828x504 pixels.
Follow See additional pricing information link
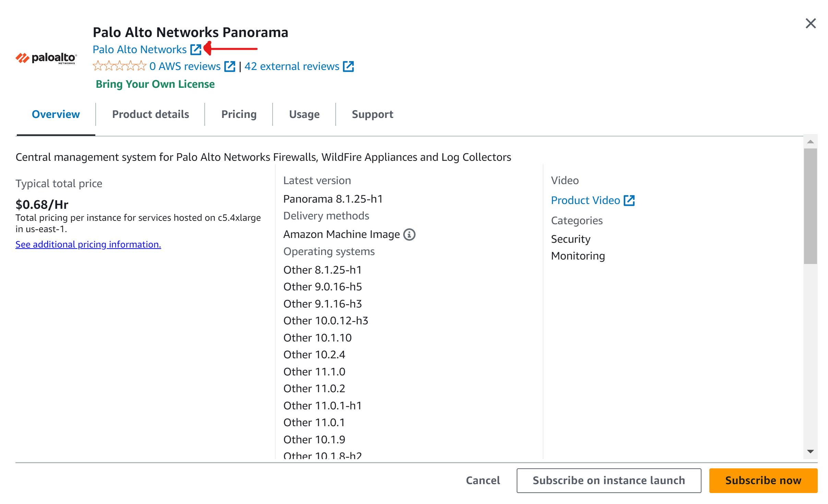pos(88,244)
